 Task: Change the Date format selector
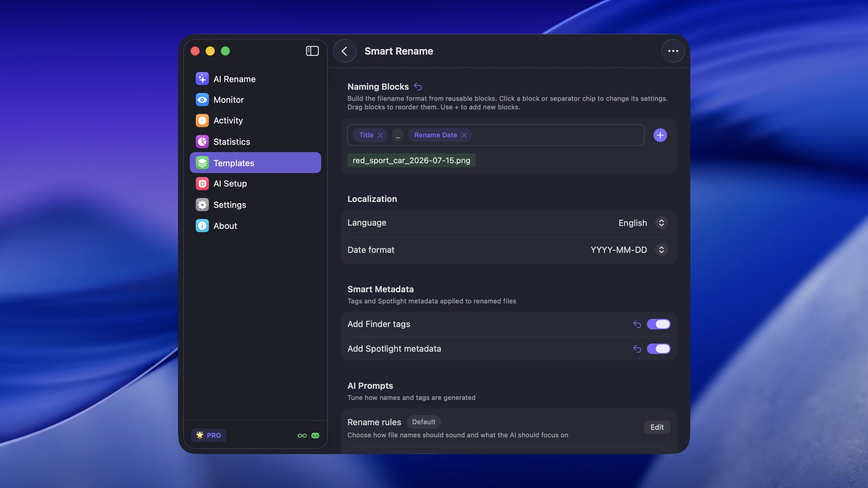coord(629,250)
